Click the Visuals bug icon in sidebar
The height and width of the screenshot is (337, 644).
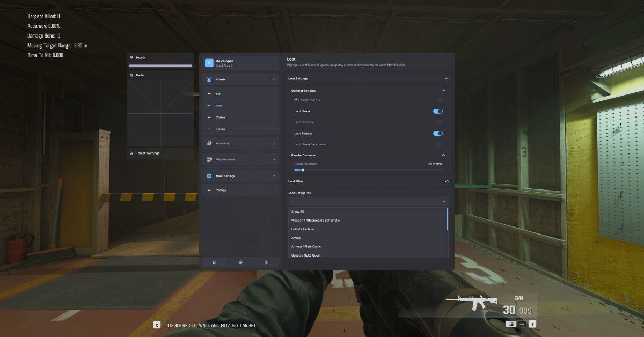pyautogui.click(x=209, y=79)
